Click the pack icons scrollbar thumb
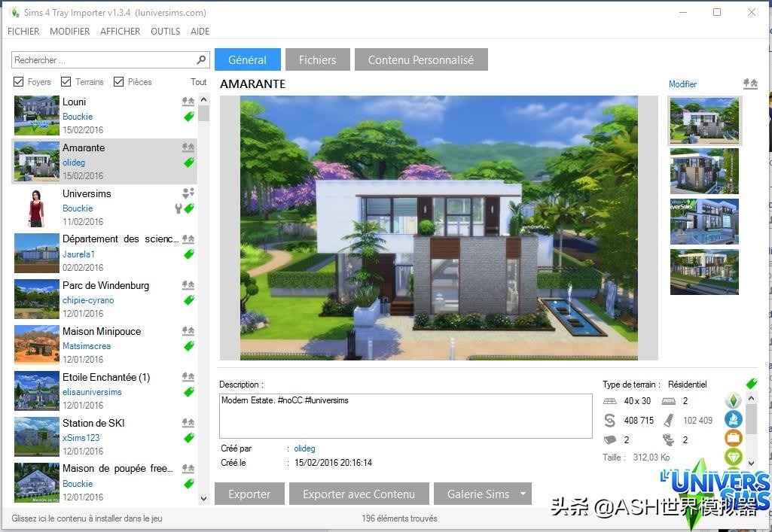772x532 pixels. (752, 419)
